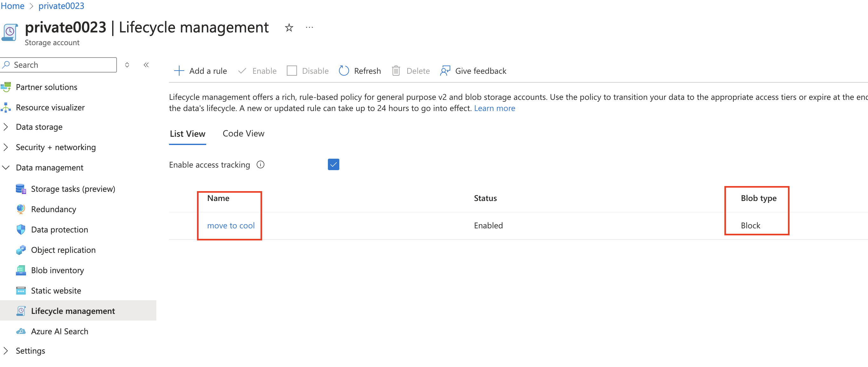Click the Blob type column header
This screenshot has height=367, width=868.
tap(758, 198)
